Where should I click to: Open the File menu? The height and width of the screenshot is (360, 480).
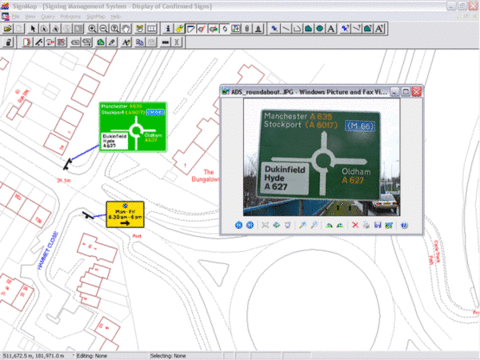point(16,16)
